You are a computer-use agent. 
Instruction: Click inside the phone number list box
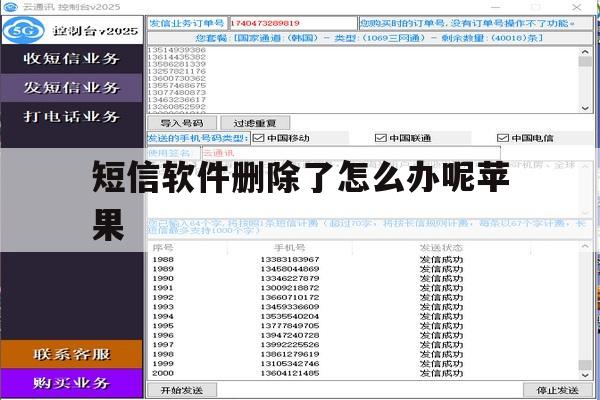(363, 80)
